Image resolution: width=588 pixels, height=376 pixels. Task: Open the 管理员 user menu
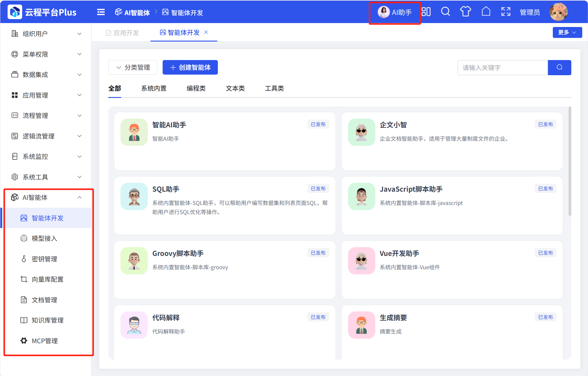coord(530,12)
